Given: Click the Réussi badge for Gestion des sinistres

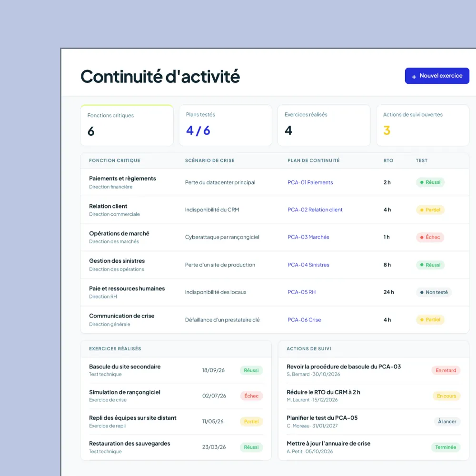Looking at the screenshot, I should (430, 265).
